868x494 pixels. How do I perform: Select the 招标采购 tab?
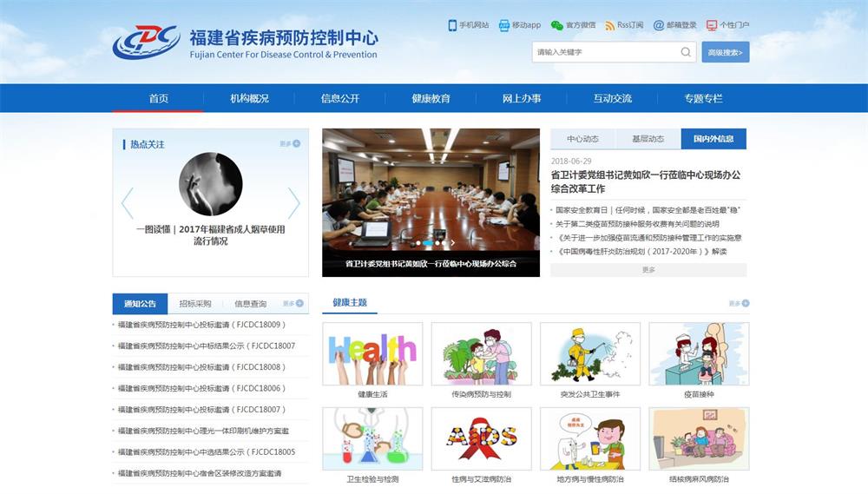point(194,304)
